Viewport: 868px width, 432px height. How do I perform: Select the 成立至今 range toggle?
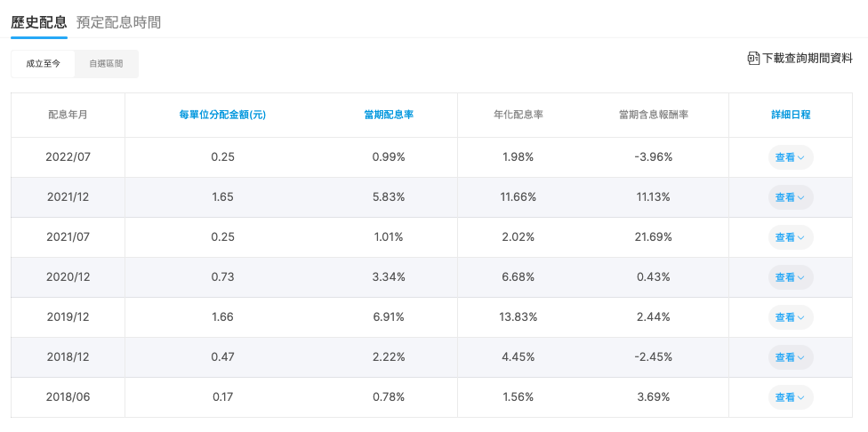[44, 64]
